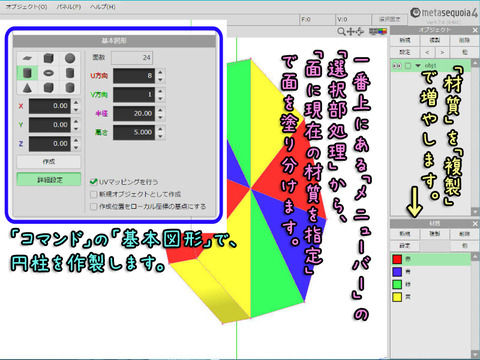Image resolution: width=480 pixels, height=360 pixels.
Task: Select the capsule primitive in bottom row
Action: (x=70, y=88)
